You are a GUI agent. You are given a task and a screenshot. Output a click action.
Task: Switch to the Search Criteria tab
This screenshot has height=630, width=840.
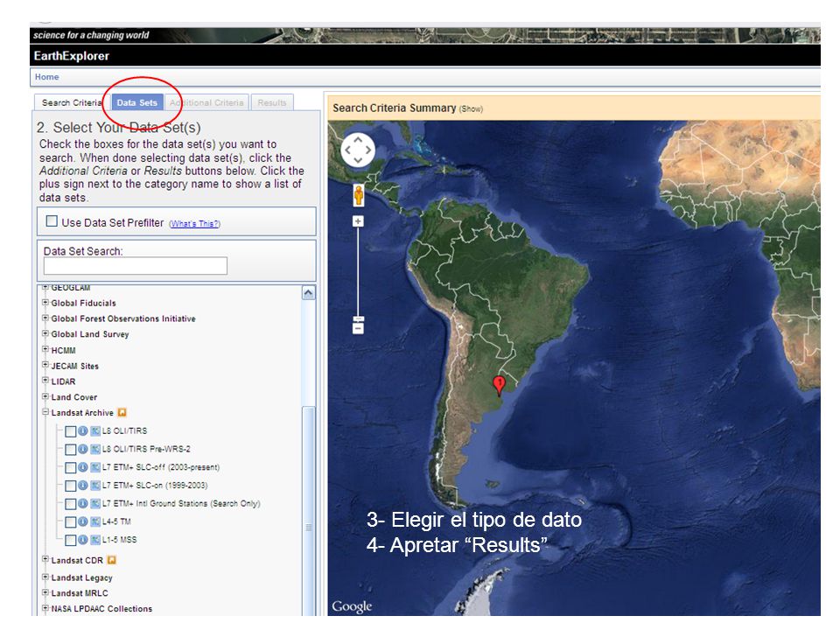[x=72, y=102]
